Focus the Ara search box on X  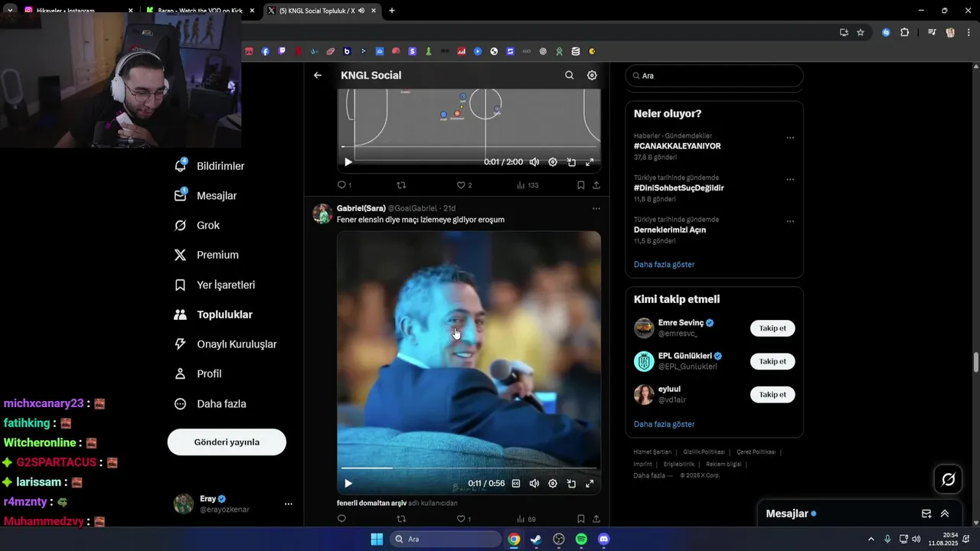tap(714, 76)
